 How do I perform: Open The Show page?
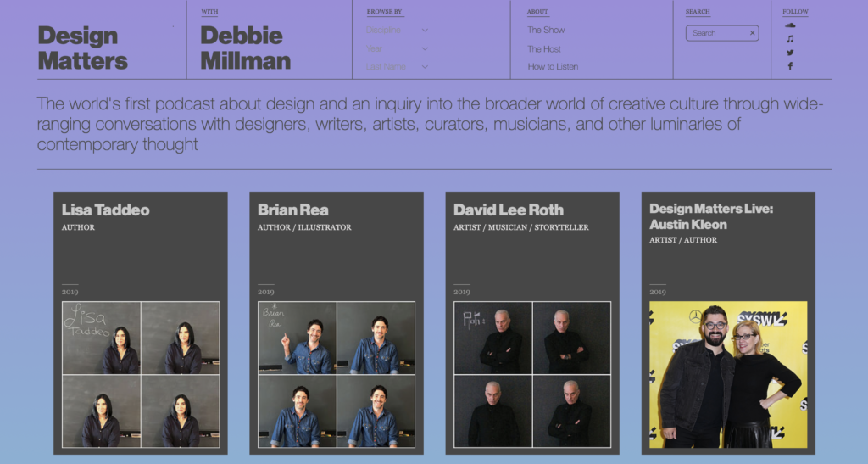click(546, 30)
